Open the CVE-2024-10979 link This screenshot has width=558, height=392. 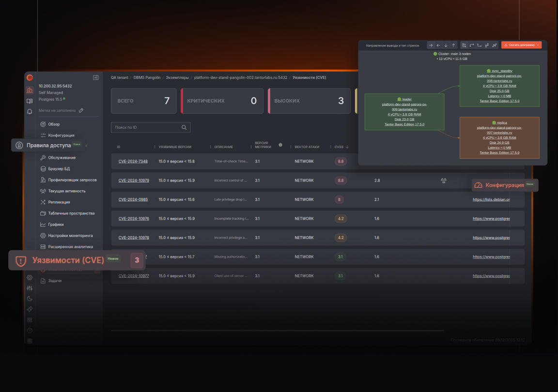[134, 181]
